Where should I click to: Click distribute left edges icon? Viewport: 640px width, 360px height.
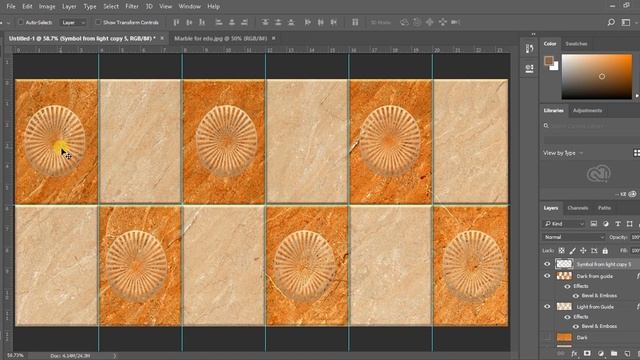(x=308, y=22)
